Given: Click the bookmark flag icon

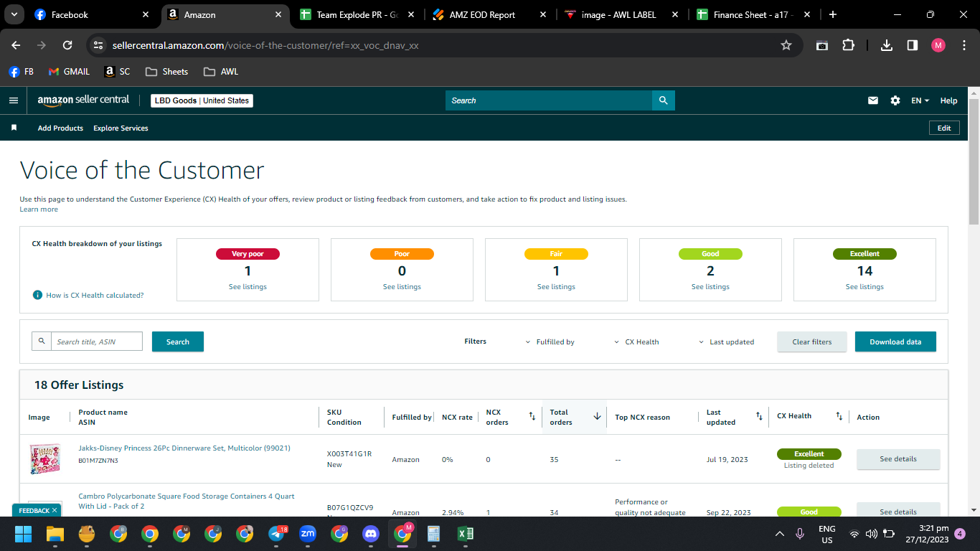Looking at the screenshot, I should 14,128.
